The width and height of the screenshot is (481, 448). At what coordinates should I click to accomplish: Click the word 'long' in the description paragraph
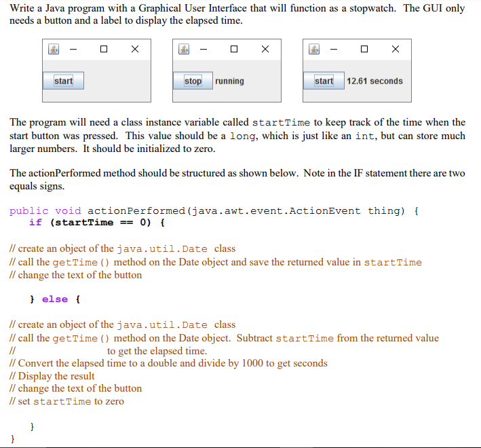[243, 136]
